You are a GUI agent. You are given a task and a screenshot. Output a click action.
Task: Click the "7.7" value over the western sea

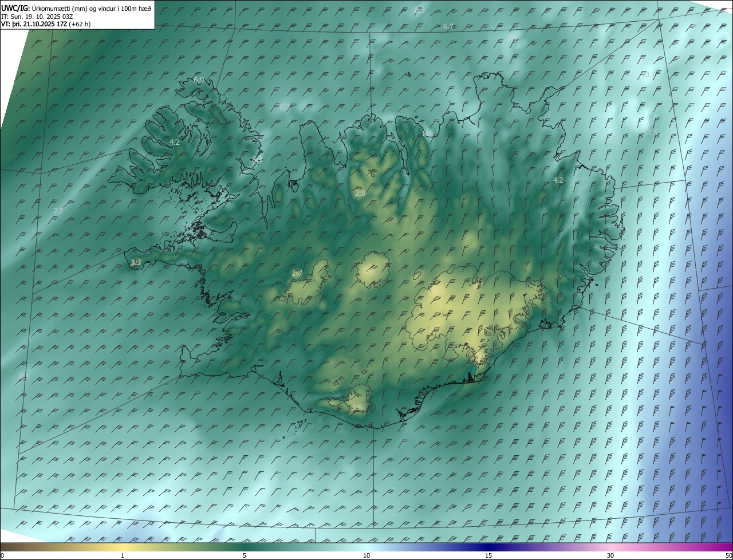pyautogui.click(x=58, y=211)
